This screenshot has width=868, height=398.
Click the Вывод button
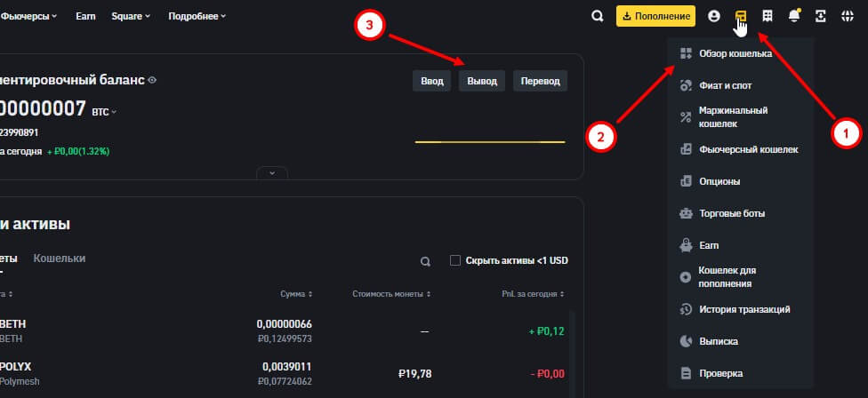(x=482, y=81)
